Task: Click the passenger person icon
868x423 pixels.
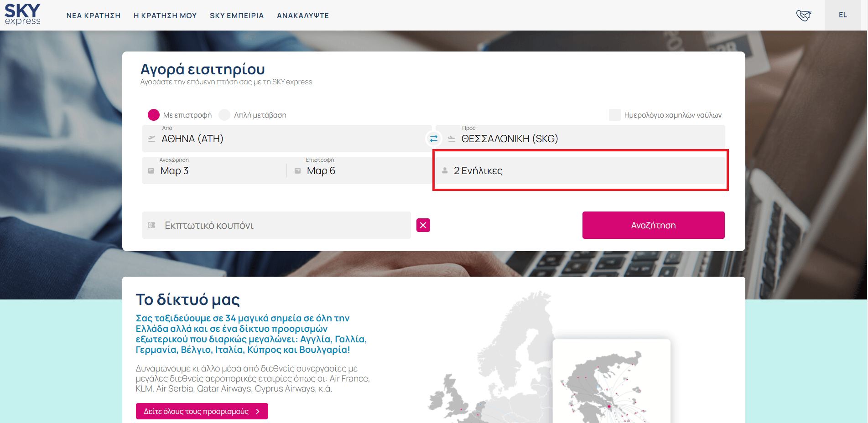Action: [x=445, y=170]
